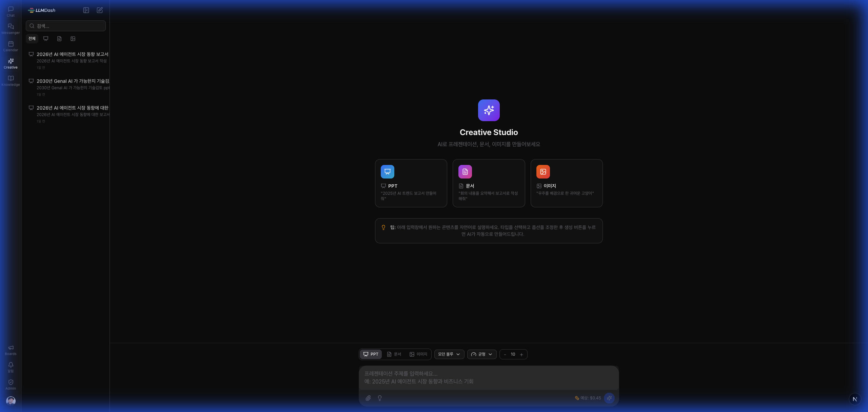This screenshot has height=412, width=868.
Task: Open the Calendar sidebar icon
Action: point(11,46)
